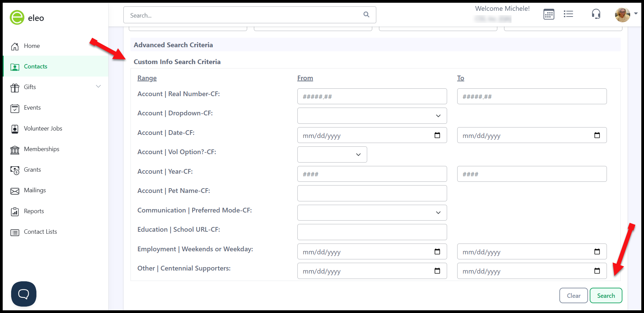Click the Volunteer Jobs badge icon
The image size is (644, 313).
pos(15,129)
